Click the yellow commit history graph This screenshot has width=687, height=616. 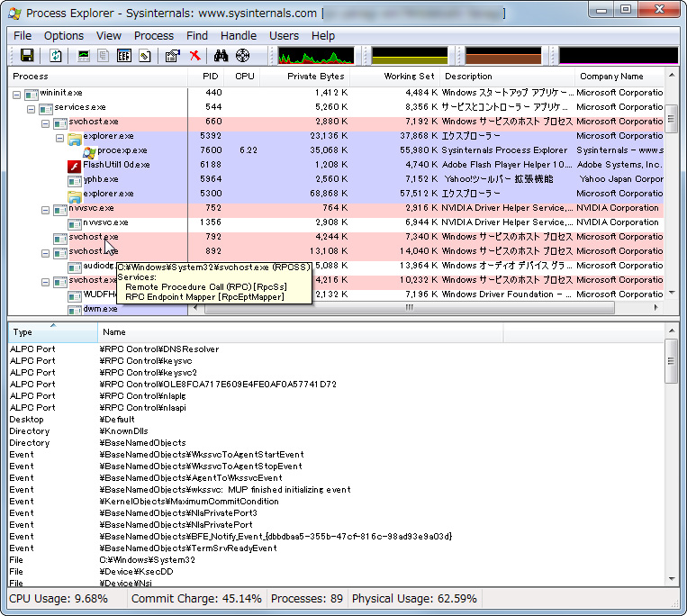(409, 56)
